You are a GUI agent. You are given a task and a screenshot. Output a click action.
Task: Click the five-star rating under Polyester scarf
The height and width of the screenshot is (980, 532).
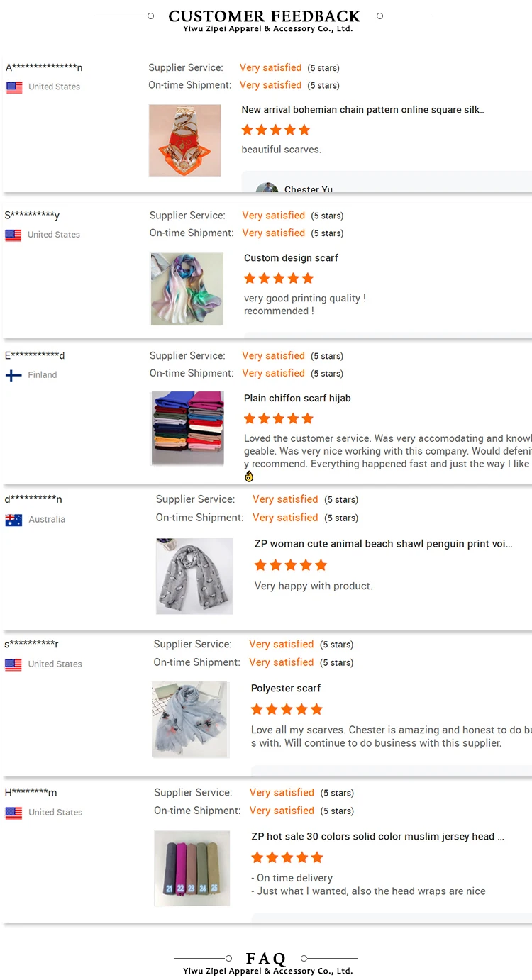tap(287, 709)
